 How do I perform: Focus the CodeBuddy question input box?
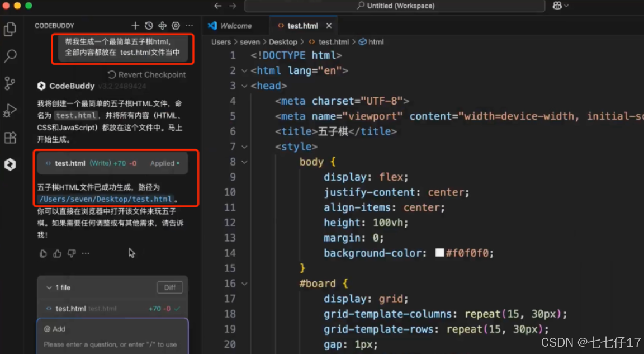tap(112, 344)
